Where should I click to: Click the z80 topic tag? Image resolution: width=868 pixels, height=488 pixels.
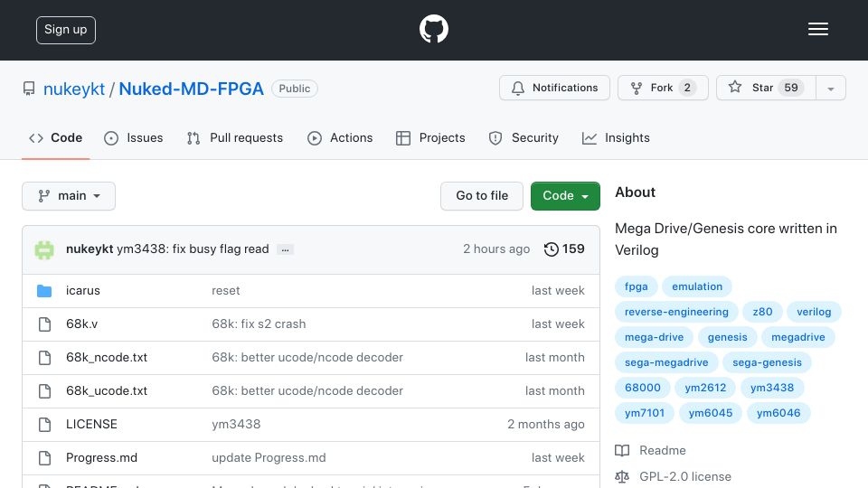tap(762, 312)
